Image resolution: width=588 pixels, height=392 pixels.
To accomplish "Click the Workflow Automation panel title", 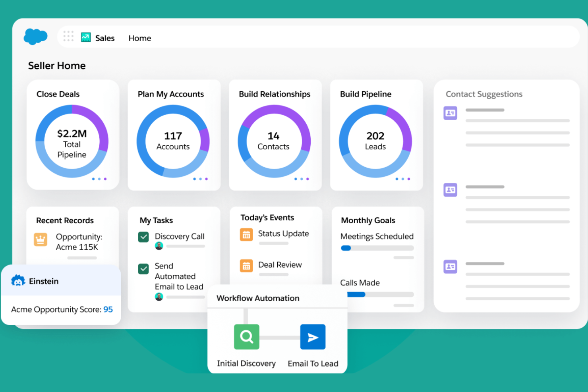I will tap(258, 298).
